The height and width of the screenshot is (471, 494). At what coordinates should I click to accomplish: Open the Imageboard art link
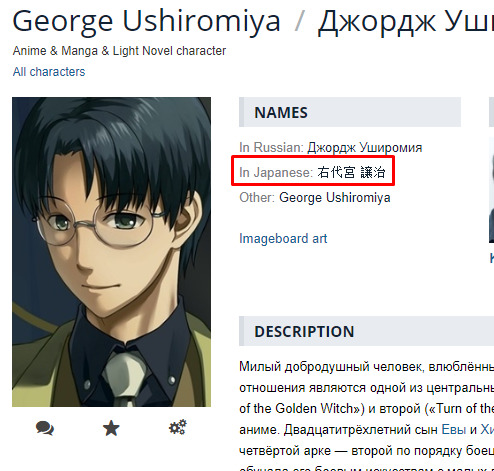point(283,239)
